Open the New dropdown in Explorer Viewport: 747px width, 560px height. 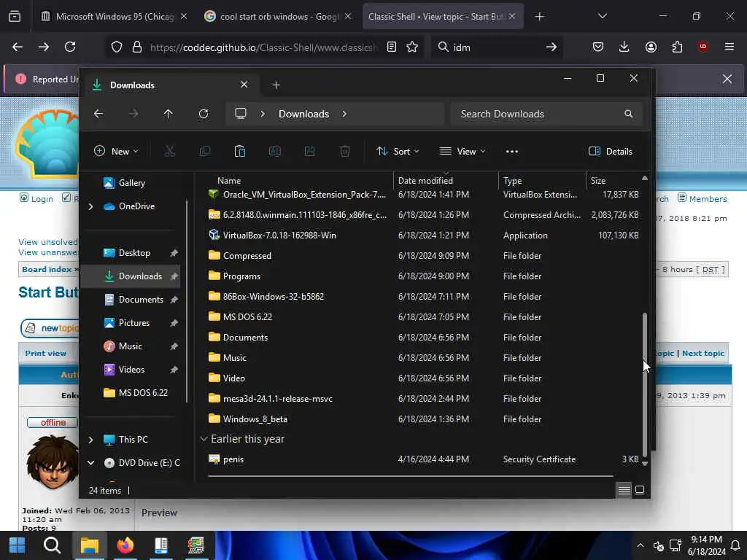coord(116,152)
